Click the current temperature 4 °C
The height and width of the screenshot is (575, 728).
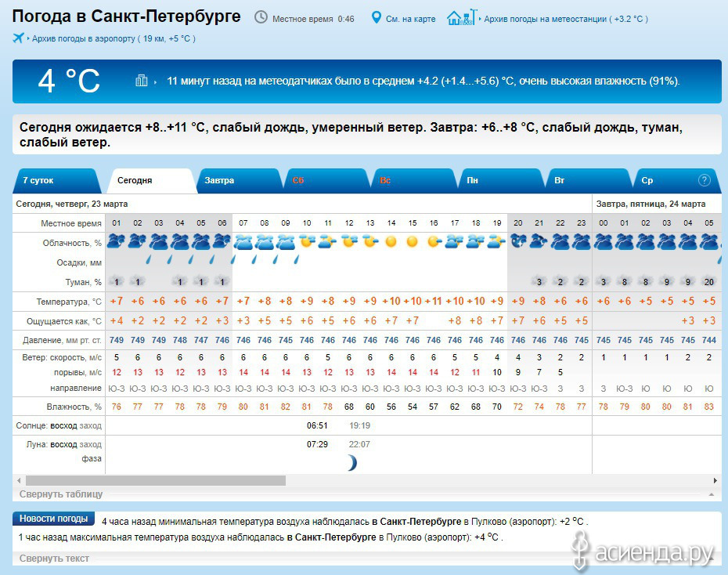pos(69,81)
